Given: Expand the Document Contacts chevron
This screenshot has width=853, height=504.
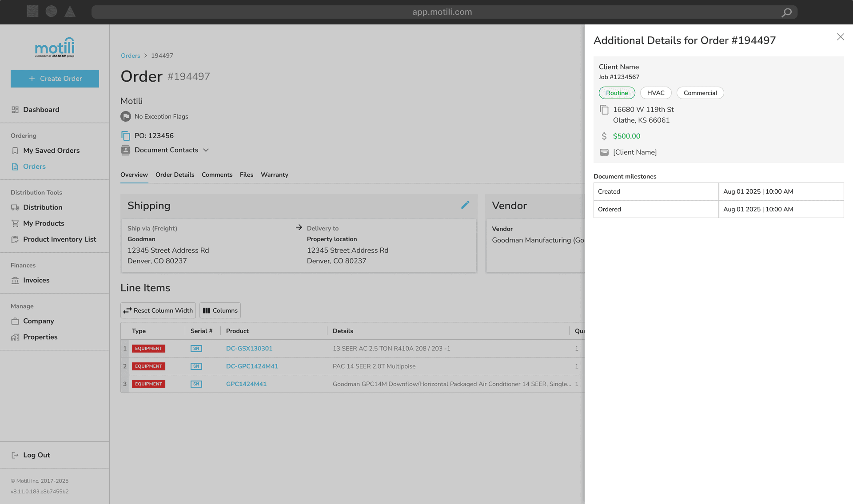Looking at the screenshot, I should 206,150.
